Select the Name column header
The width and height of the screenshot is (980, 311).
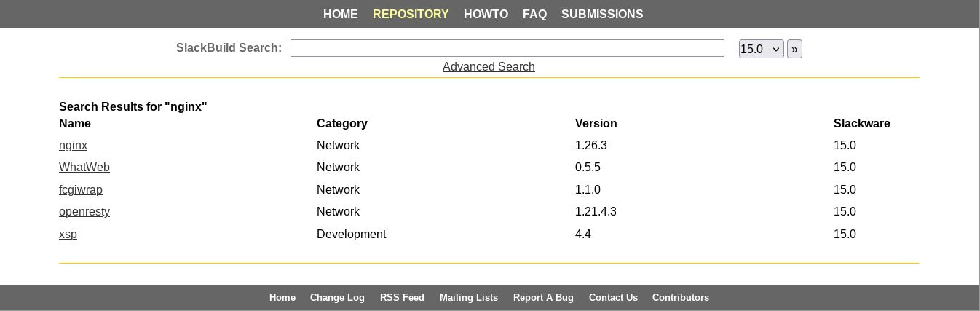pos(75,123)
